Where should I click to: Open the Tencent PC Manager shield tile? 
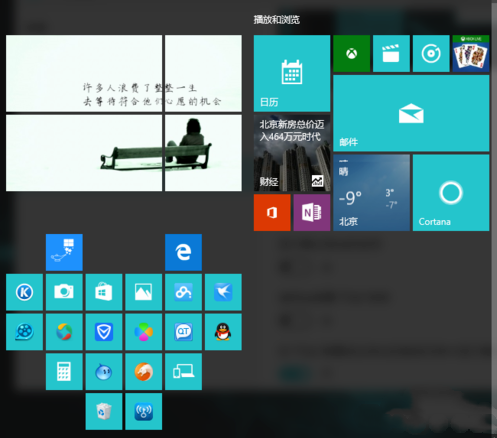tap(104, 332)
